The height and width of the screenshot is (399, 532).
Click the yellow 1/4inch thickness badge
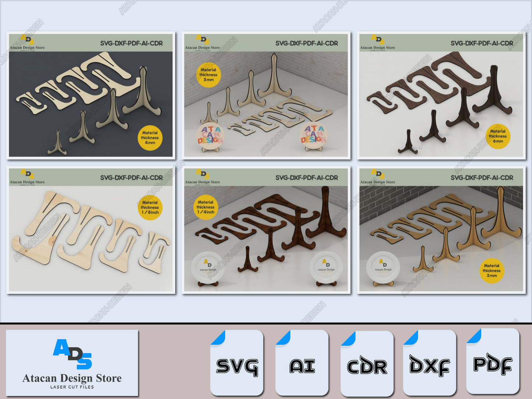[x=205, y=207]
